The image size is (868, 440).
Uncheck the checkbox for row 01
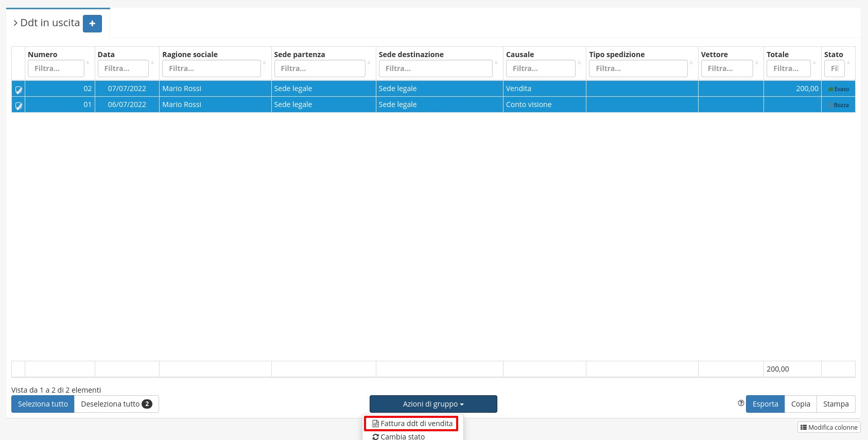[19, 105]
